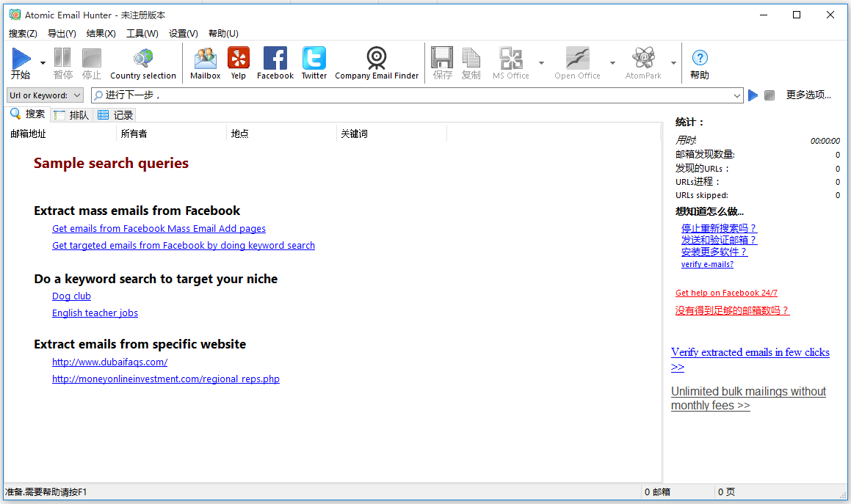
Task: Click the 安装更多软件？ help link
Action: click(x=714, y=252)
